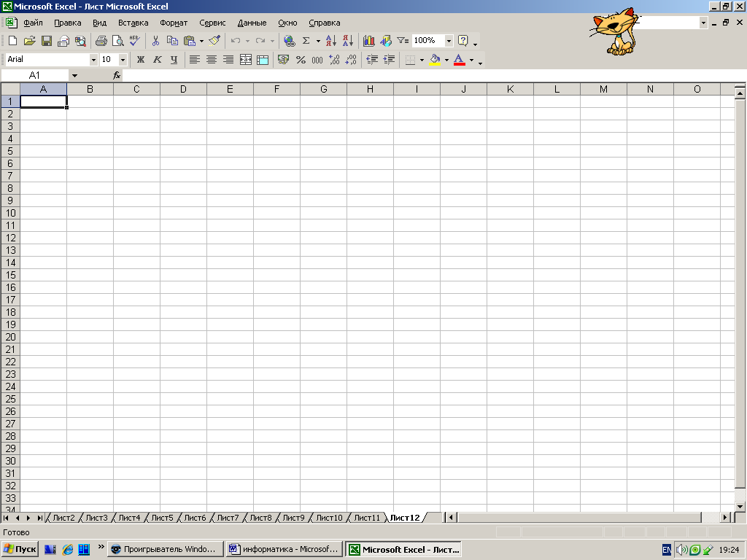The height and width of the screenshot is (560, 747).
Task: Click the Print printer icon
Action: click(x=101, y=41)
